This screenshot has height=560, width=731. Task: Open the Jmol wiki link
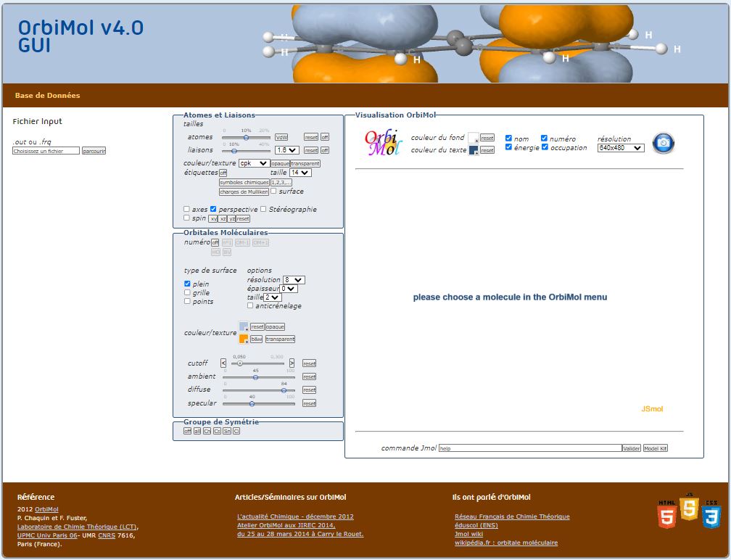pos(469,534)
